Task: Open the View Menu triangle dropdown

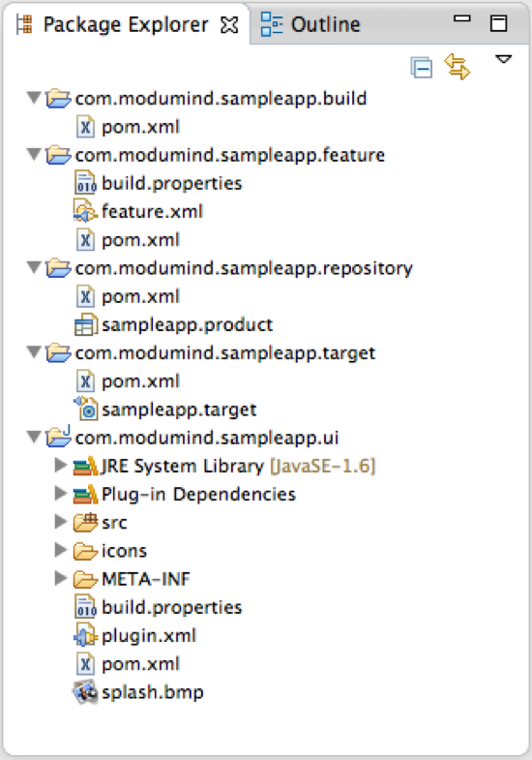Action: point(503,59)
